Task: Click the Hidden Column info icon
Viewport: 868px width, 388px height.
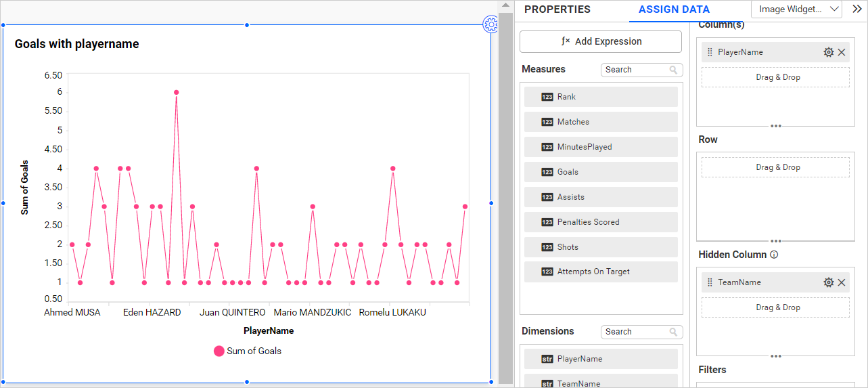Action: pos(774,255)
